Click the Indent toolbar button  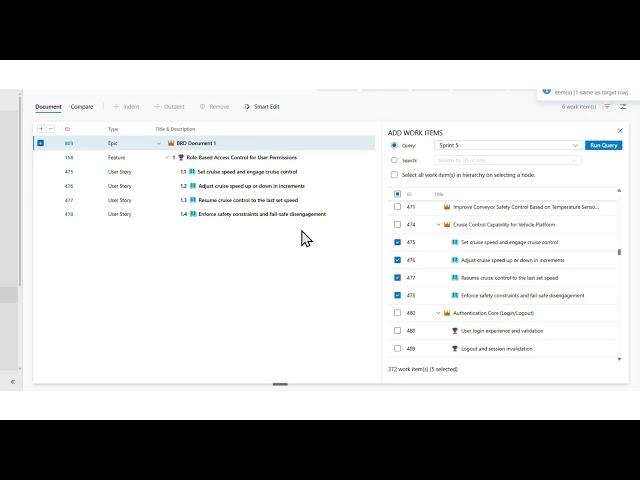[x=126, y=107]
